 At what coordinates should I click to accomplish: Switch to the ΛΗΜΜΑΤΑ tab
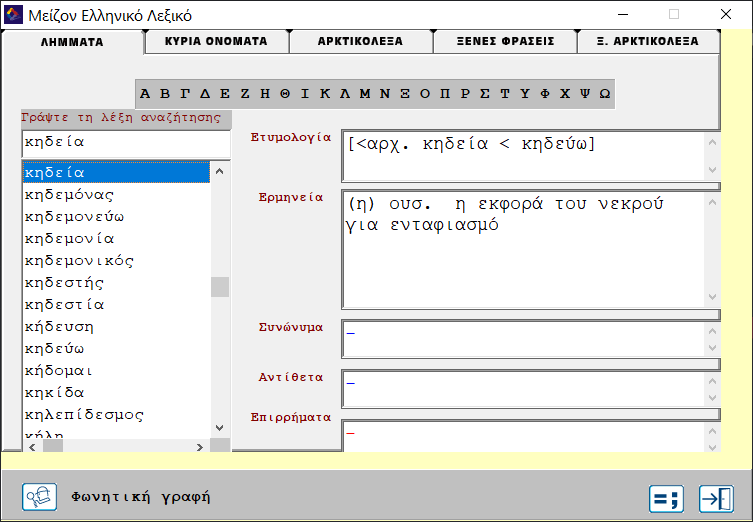(72, 42)
